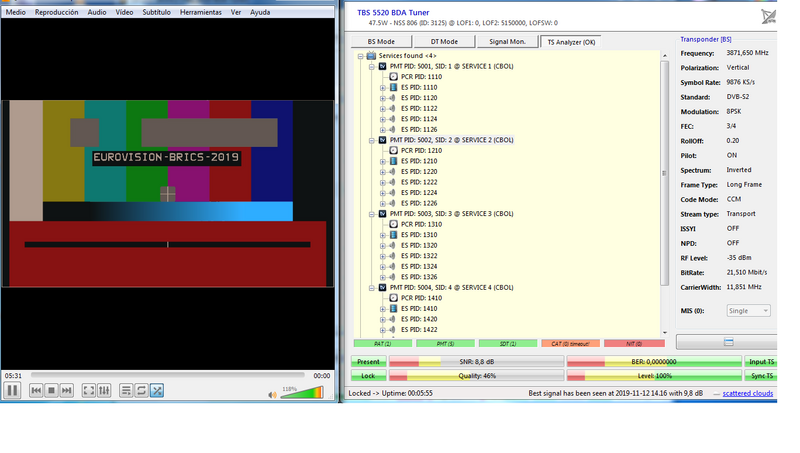Open scattered clouds weather link

coord(747,393)
